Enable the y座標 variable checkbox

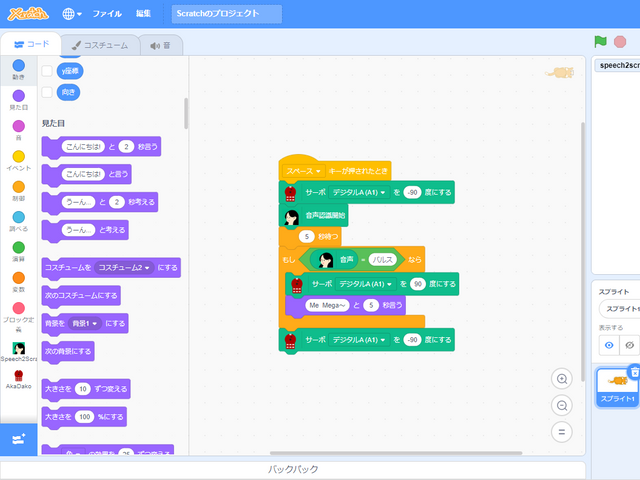(x=47, y=71)
